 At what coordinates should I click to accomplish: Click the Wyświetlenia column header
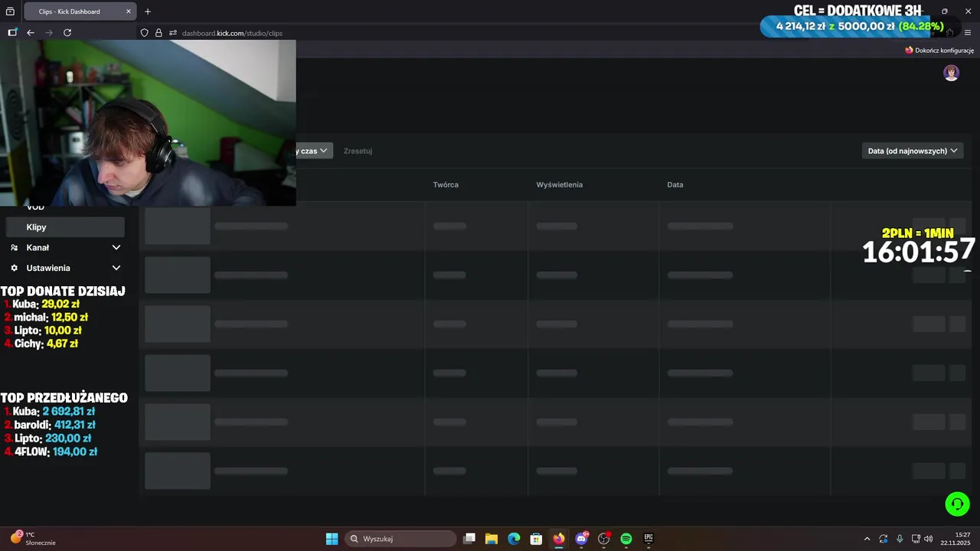(560, 184)
